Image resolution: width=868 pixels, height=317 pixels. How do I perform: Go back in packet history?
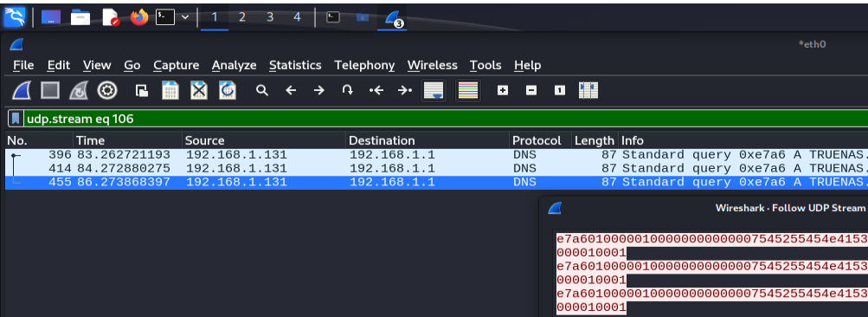point(291,90)
